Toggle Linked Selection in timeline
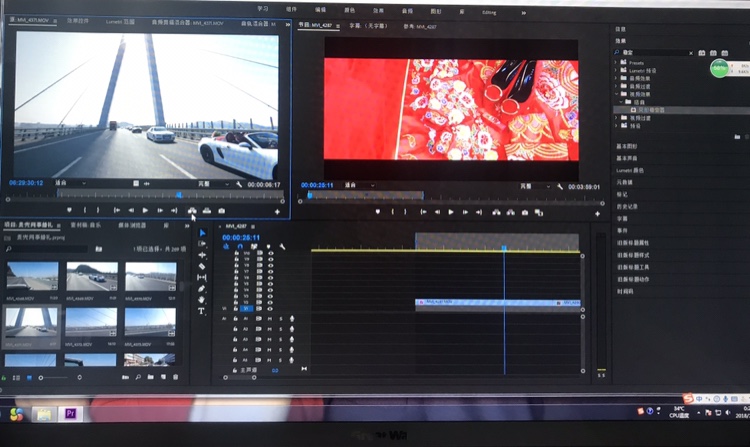750x447 pixels. (x=254, y=247)
